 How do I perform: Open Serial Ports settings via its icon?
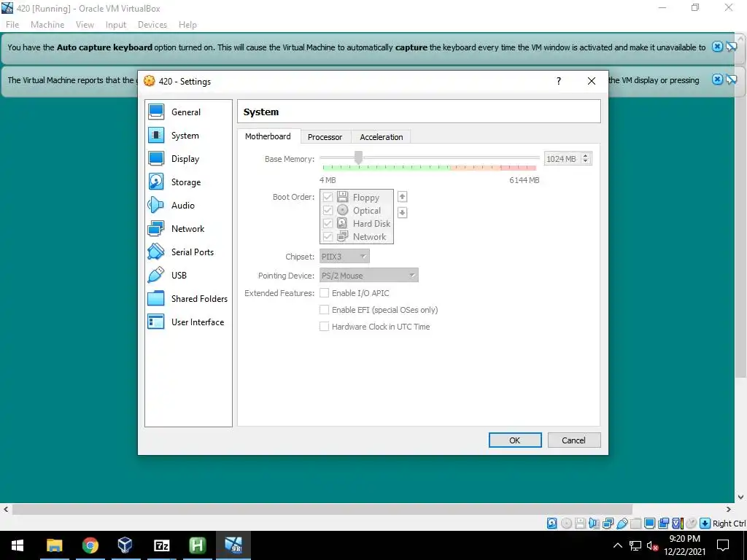tap(156, 252)
